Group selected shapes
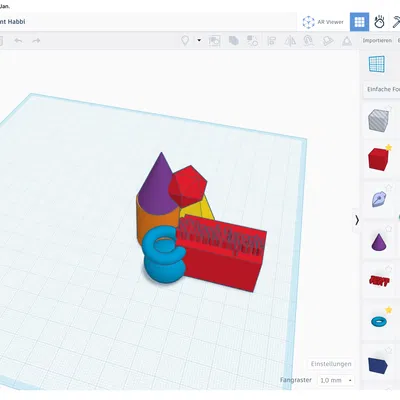 pyautogui.click(x=234, y=41)
